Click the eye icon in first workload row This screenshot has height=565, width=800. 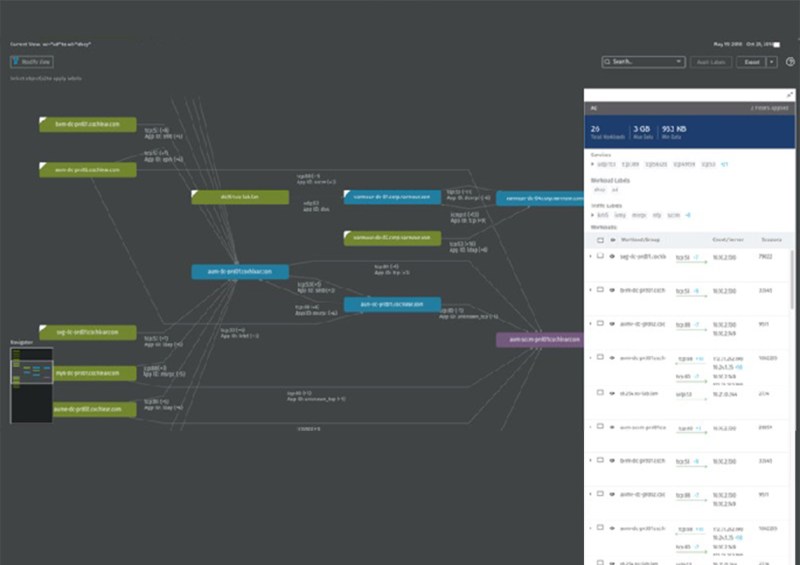click(611, 257)
